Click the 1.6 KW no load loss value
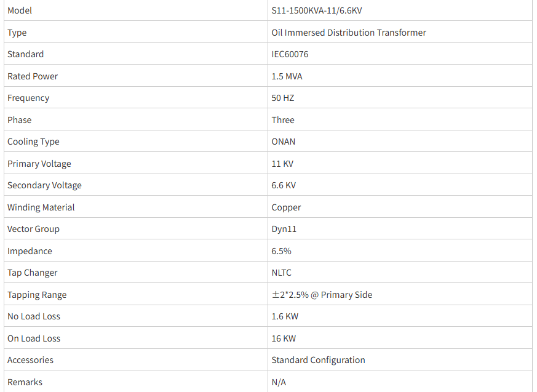 pos(285,316)
